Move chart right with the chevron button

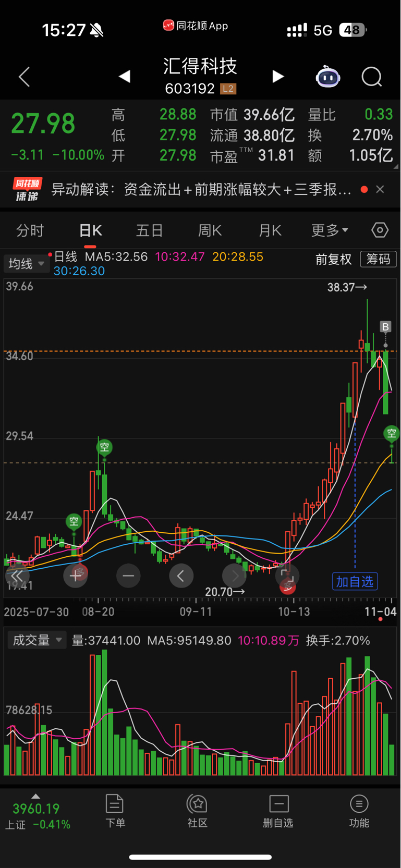click(x=234, y=576)
